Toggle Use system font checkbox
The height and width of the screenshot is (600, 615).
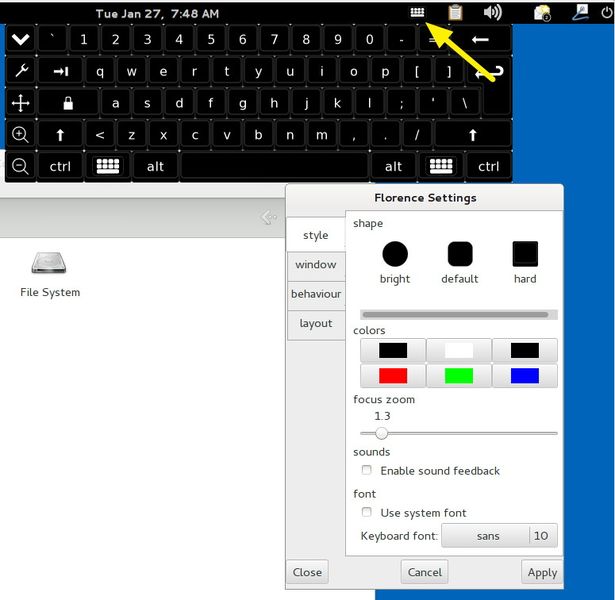pos(367,512)
